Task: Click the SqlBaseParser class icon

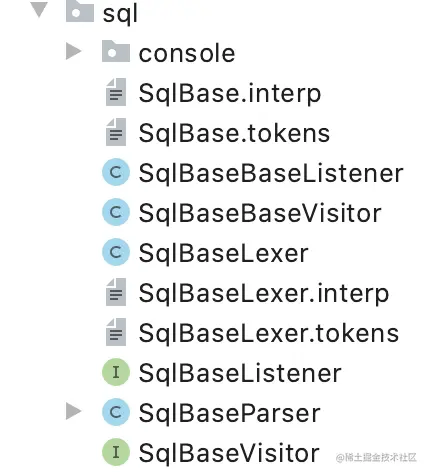Action: pos(116,412)
